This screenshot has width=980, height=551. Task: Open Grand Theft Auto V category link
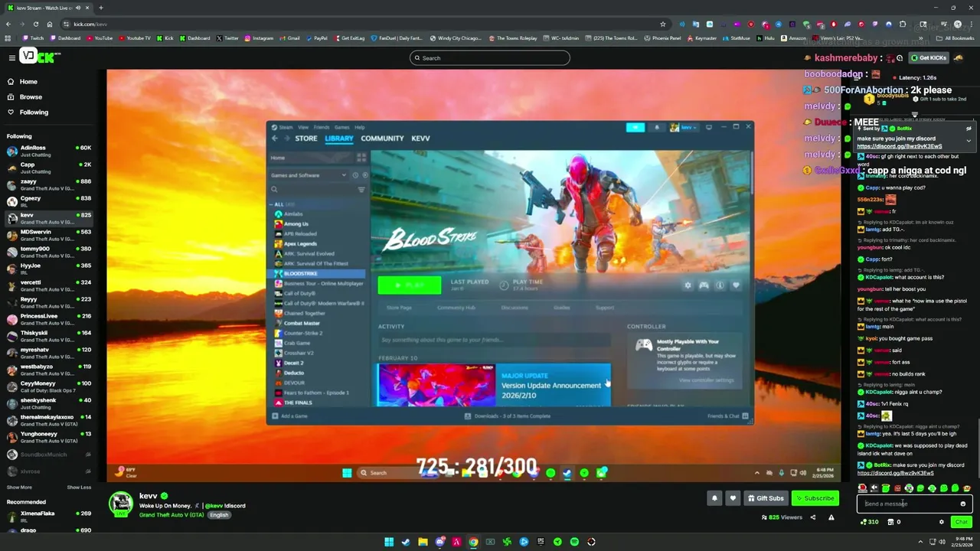coord(171,515)
